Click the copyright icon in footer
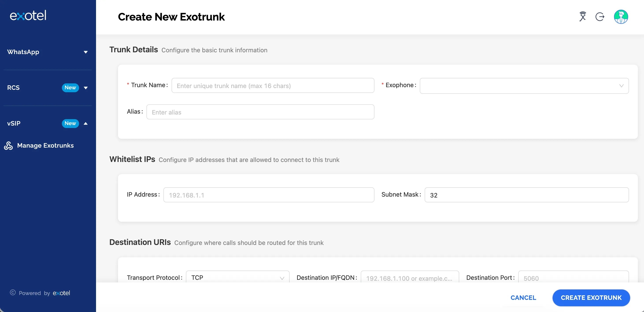644x312 pixels. click(x=13, y=292)
